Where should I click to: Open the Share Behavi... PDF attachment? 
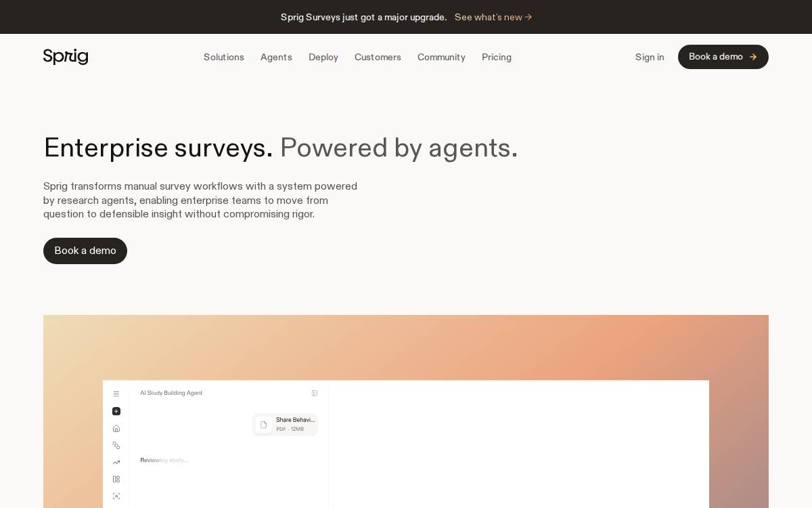tap(285, 425)
